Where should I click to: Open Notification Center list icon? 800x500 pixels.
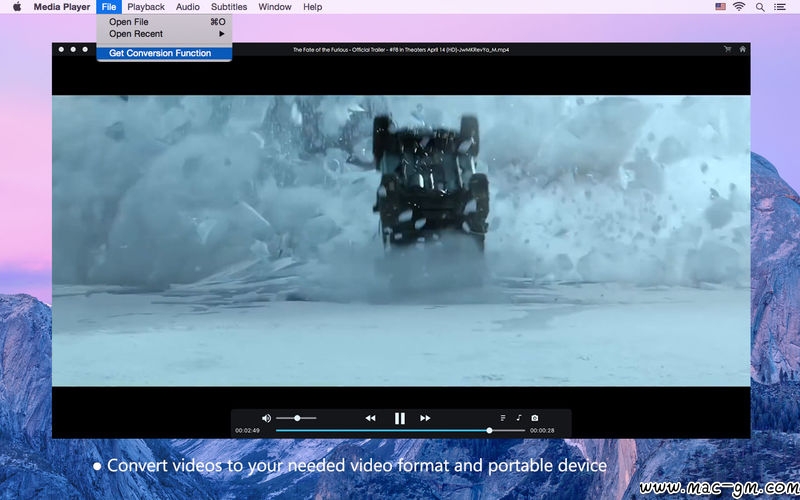pyautogui.click(x=780, y=7)
